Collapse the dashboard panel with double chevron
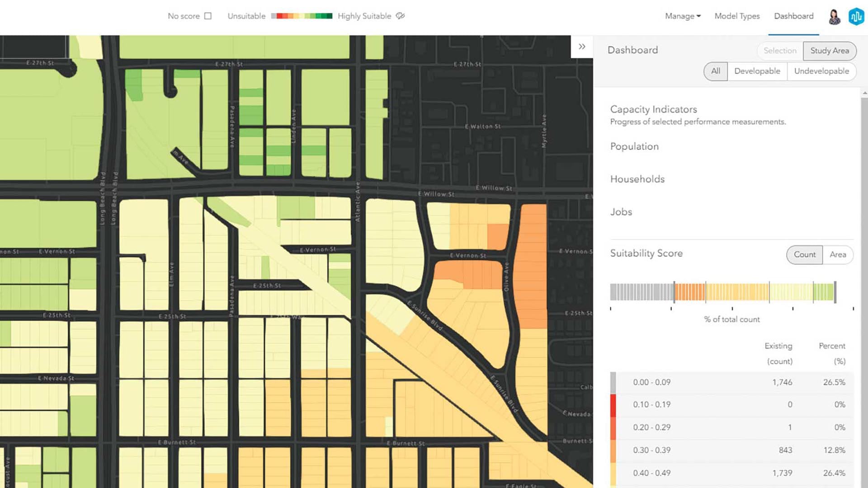This screenshot has height=488, width=868. (x=582, y=47)
